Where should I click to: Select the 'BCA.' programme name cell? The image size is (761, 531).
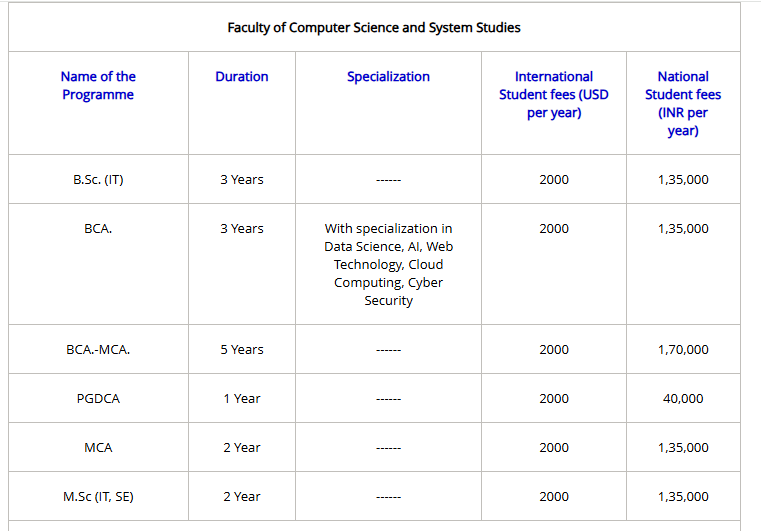[x=98, y=229]
